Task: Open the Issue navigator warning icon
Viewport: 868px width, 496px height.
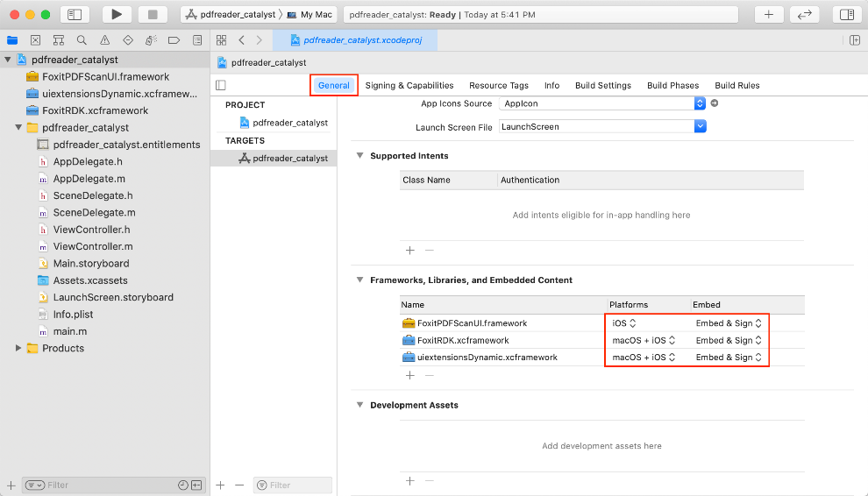Action: [x=104, y=40]
